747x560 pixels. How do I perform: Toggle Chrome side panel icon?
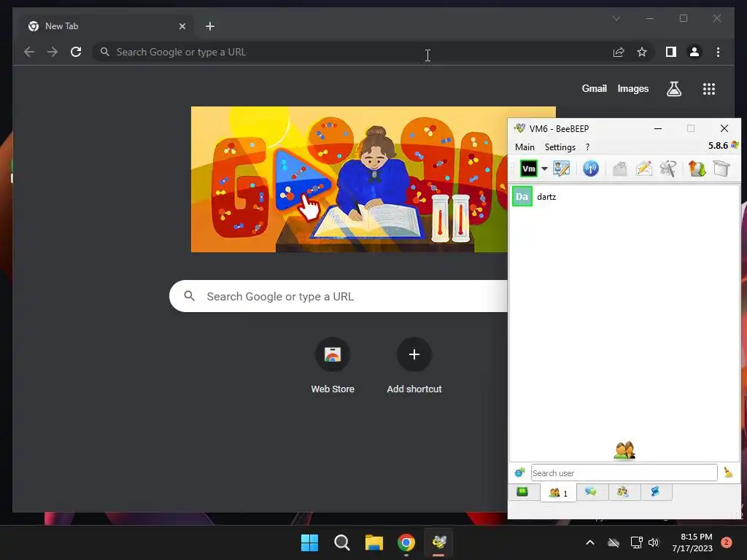pos(671,52)
